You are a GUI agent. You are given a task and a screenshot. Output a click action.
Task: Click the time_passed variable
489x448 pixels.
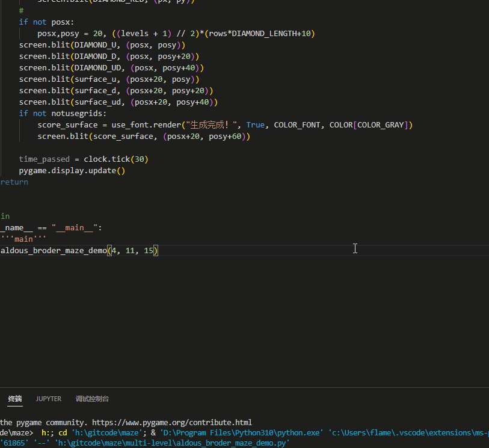click(45, 159)
